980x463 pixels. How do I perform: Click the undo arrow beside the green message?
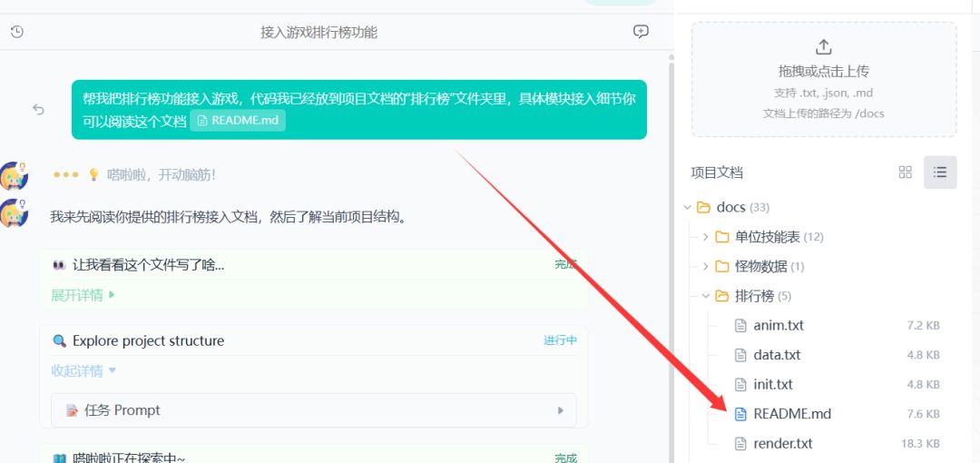pyautogui.click(x=39, y=110)
